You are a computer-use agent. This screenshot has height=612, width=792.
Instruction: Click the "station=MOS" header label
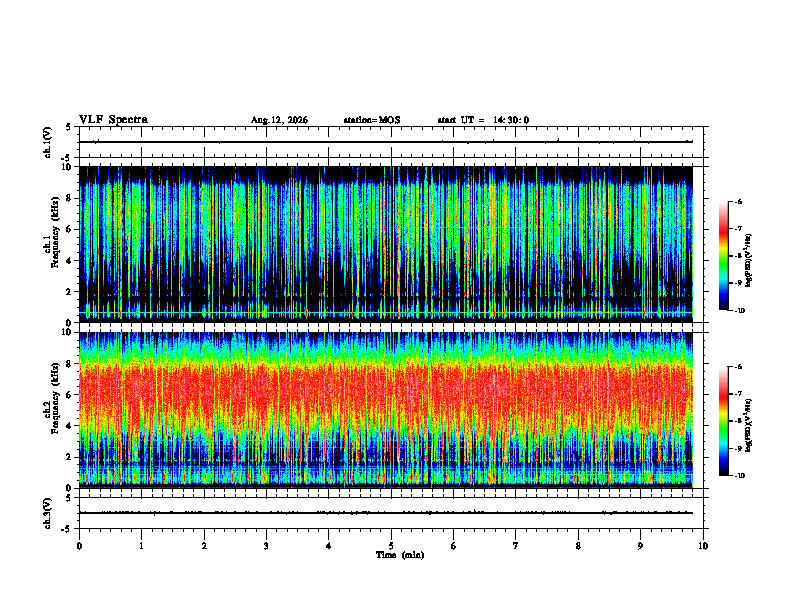372,120
